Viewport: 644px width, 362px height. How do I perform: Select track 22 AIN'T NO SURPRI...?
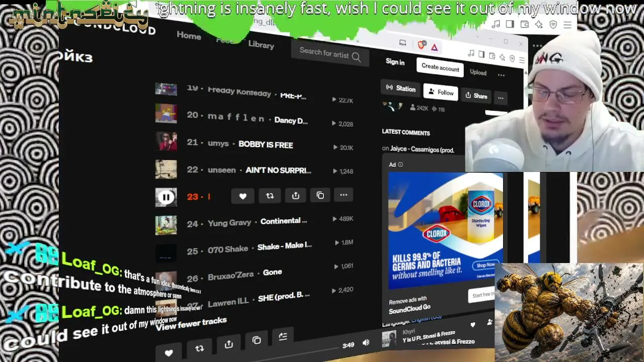click(254, 170)
